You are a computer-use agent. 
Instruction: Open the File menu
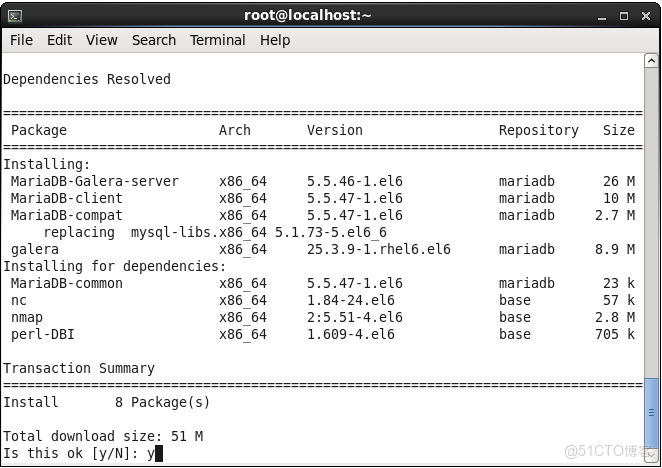click(21, 40)
